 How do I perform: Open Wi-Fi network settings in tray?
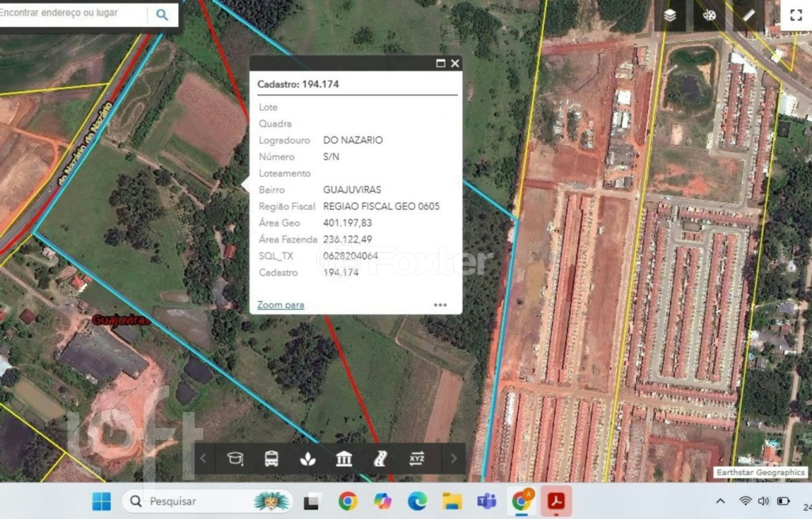click(x=745, y=501)
